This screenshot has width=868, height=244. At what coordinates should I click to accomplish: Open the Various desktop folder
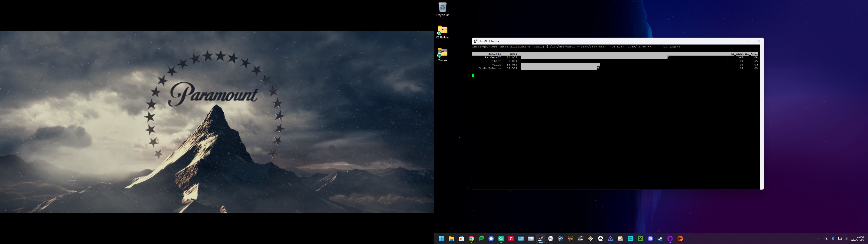click(442, 53)
